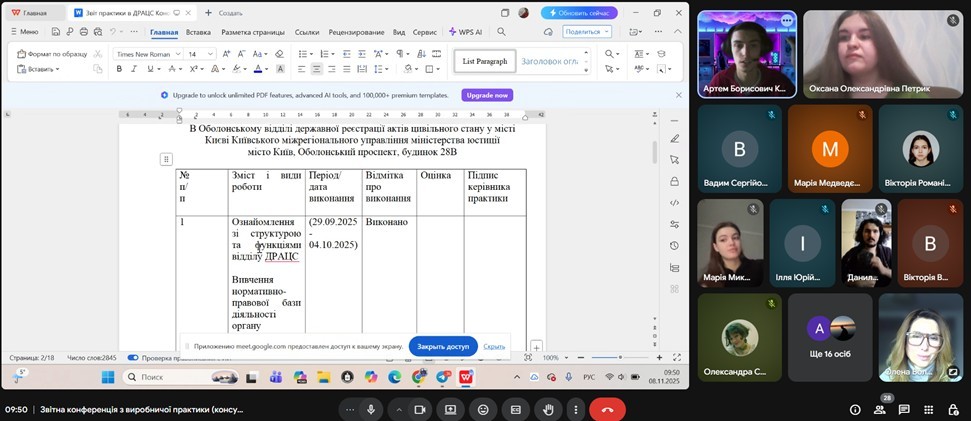Image resolution: width=971 pixels, height=421 pixels.
Task: Toggle captions in the Meet bar
Action: [516, 410]
